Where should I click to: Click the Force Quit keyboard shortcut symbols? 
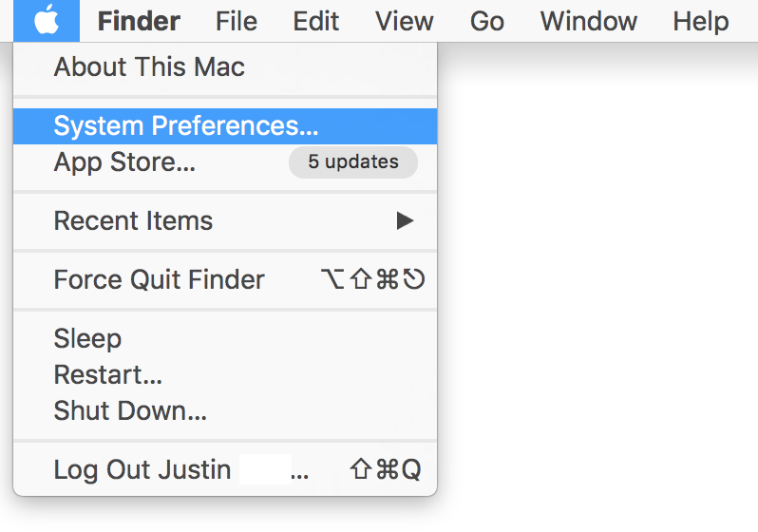pos(372,279)
